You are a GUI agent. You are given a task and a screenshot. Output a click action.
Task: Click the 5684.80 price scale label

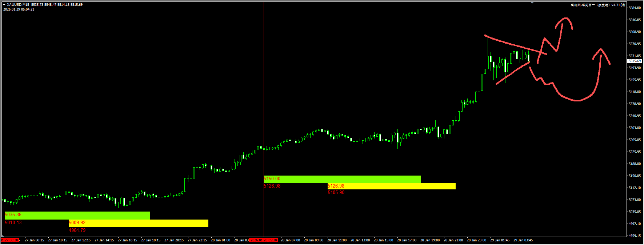[635, 8]
